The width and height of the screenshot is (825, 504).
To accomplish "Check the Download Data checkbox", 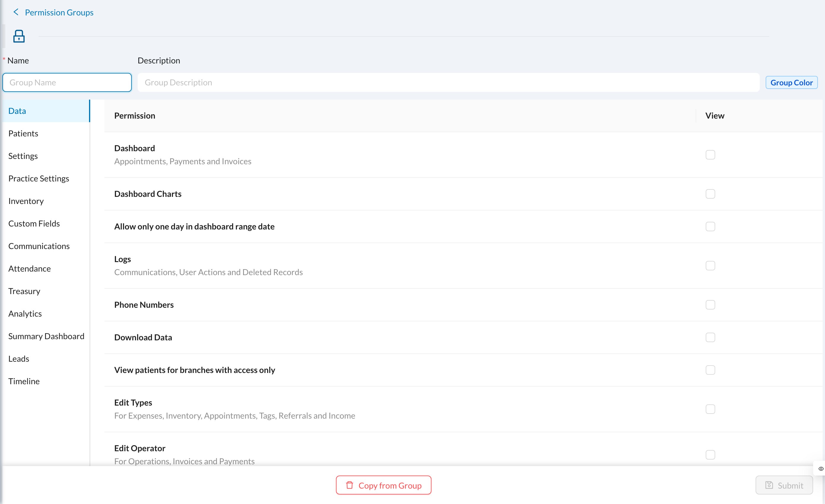I will 710,337.
